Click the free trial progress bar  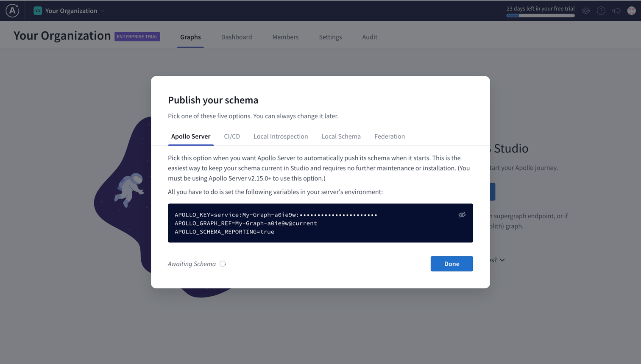[x=541, y=16]
